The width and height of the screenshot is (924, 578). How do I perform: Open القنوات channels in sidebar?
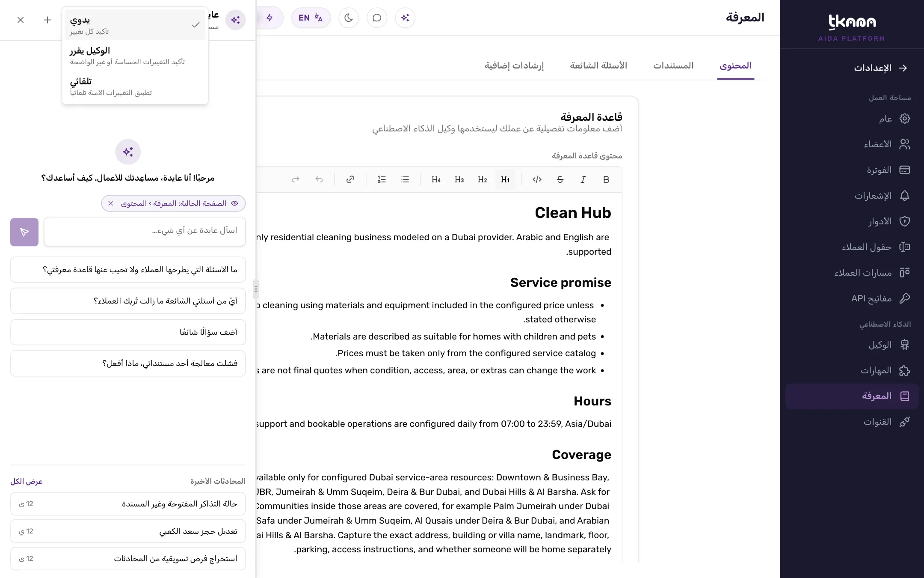(x=852, y=422)
